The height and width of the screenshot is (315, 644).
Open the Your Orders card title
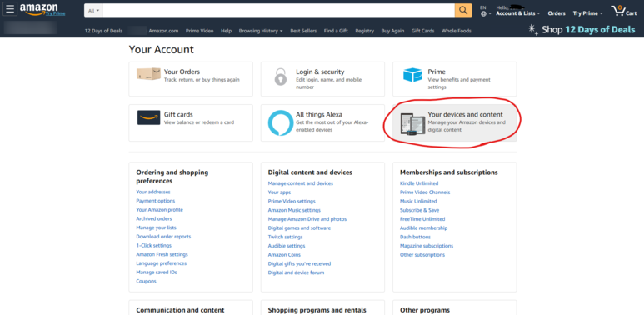point(182,72)
